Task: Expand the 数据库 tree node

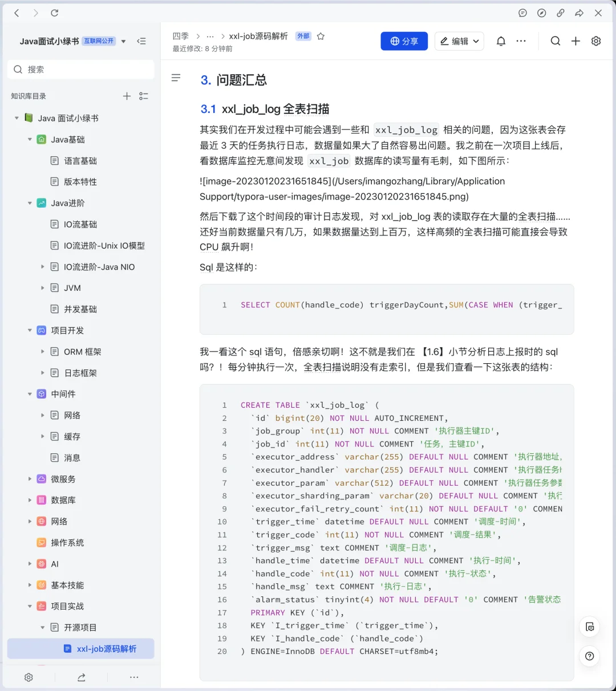Action: tap(30, 500)
